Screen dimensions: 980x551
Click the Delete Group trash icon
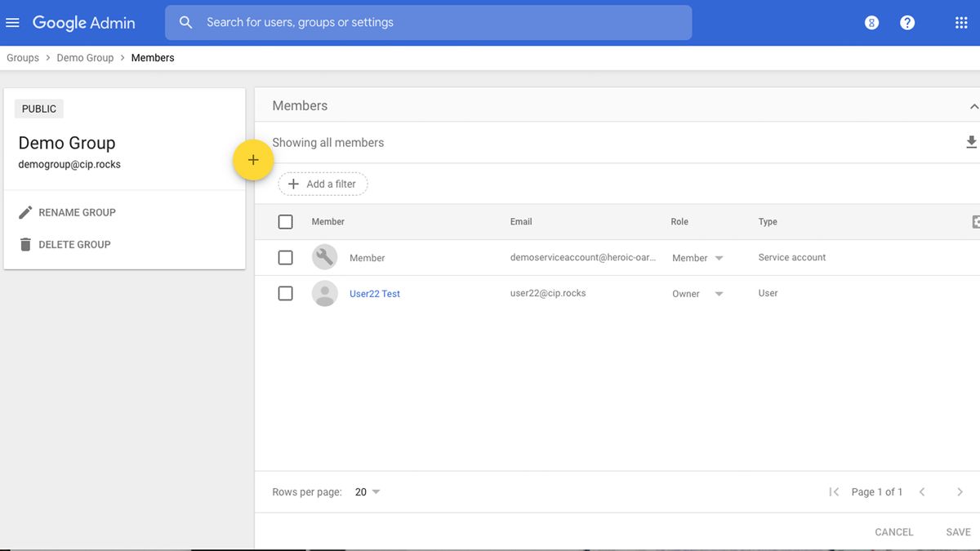click(x=25, y=243)
